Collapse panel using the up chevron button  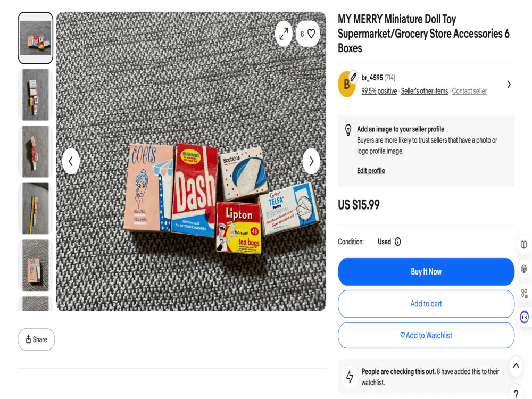516,366
